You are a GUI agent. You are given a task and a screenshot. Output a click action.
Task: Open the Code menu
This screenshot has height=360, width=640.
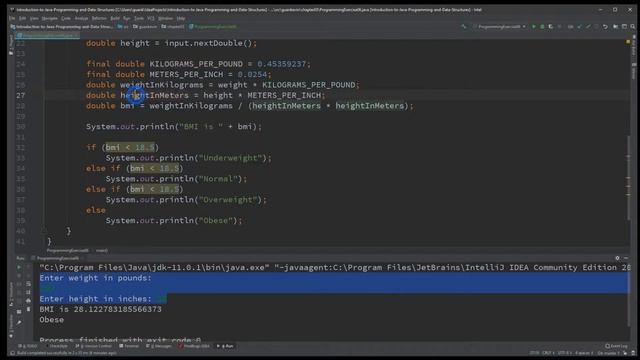coord(66,18)
